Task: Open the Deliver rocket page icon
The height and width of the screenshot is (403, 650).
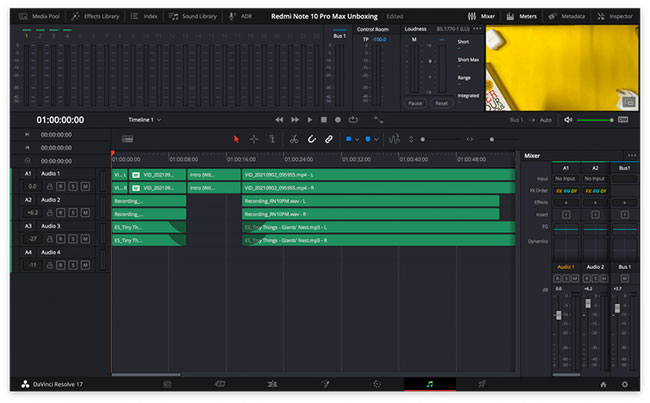Action: point(482,384)
